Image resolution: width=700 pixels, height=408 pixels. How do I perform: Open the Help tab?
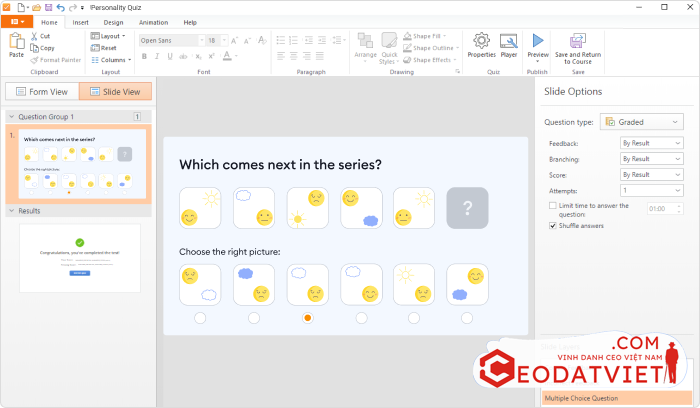click(190, 22)
